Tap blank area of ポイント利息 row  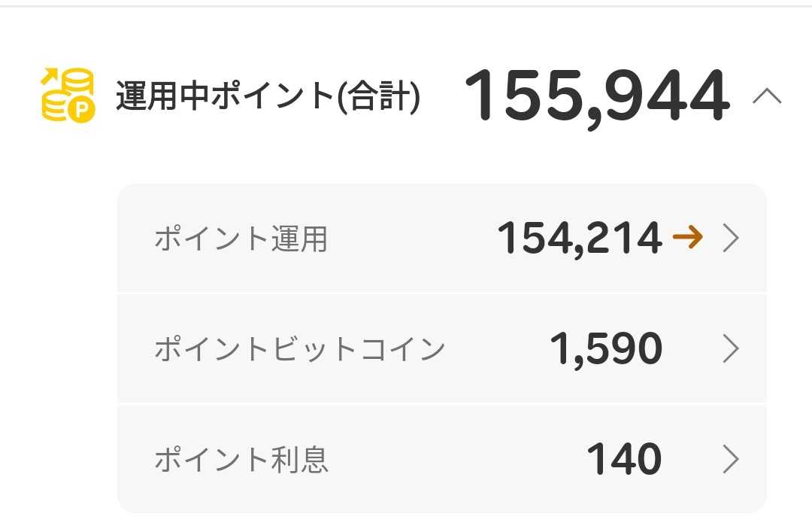456,459
